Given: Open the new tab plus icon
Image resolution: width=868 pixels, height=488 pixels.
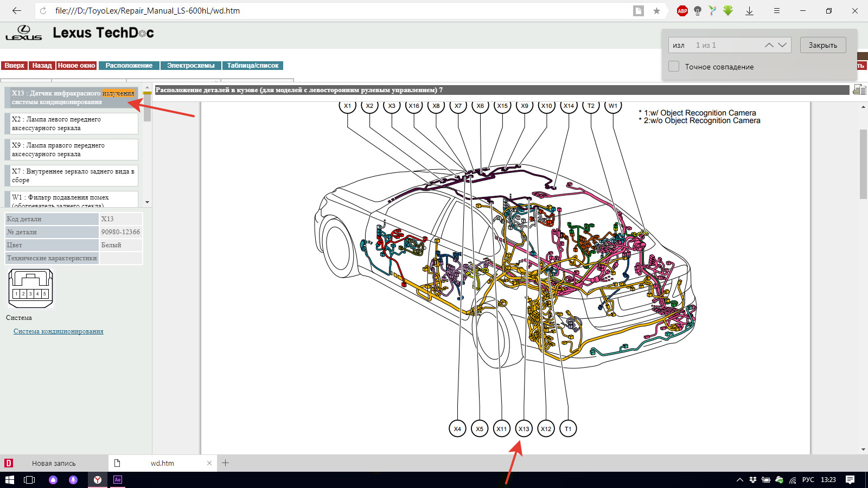Looking at the screenshot, I should (x=226, y=463).
